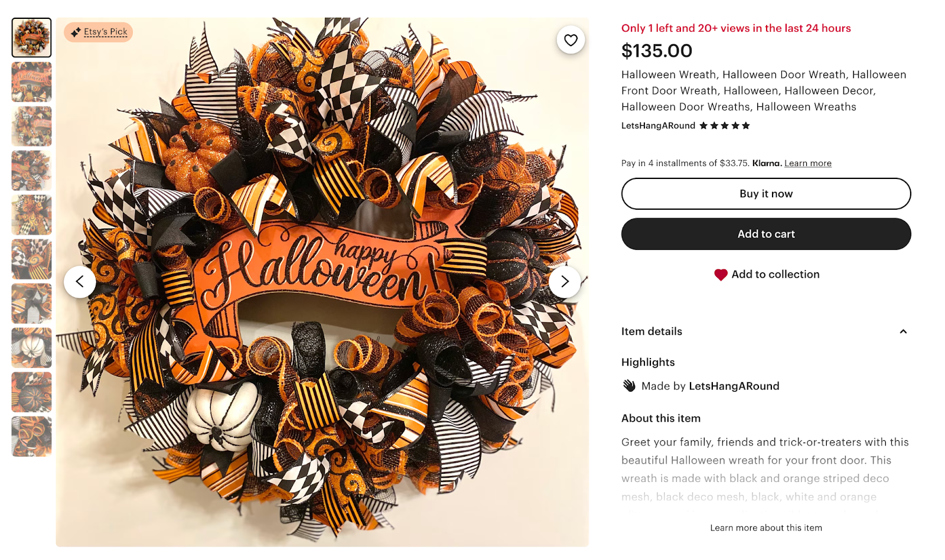
Task: Expand the truncated About this item description
Action: pos(765,528)
